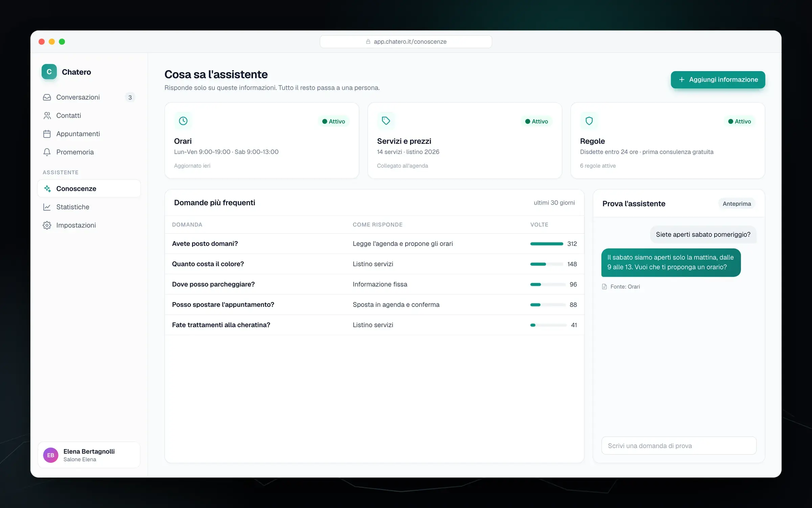Click the Conversazioni unread badge 3
812x508 pixels.
(130, 98)
